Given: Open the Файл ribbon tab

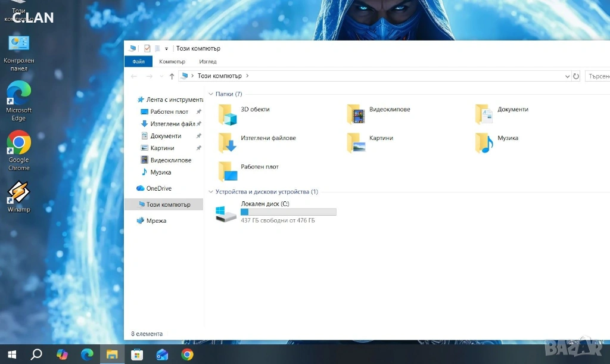Looking at the screenshot, I should tap(138, 61).
